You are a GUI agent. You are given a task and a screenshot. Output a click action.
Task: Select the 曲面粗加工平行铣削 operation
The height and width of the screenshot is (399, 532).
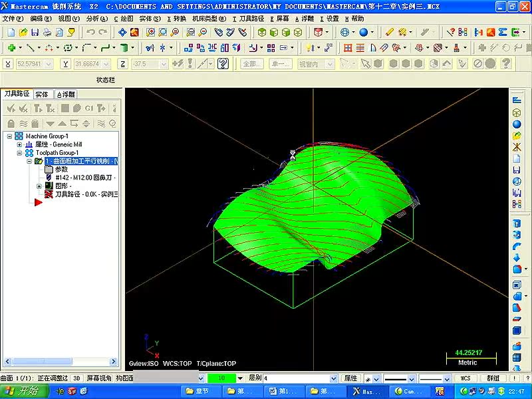pos(81,161)
